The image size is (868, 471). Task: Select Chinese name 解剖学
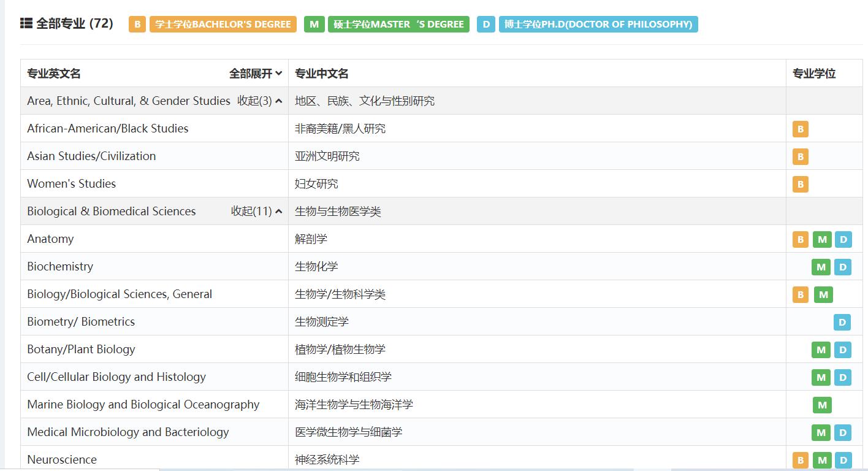coord(311,239)
